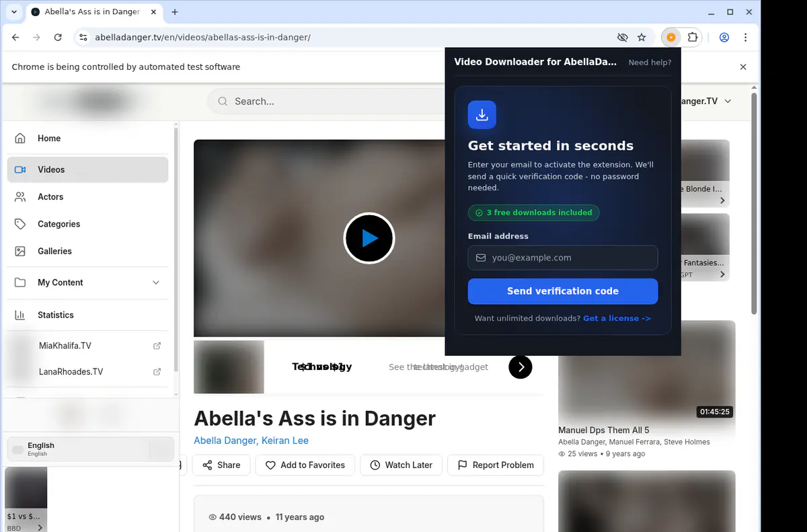Play the main video
Viewport: 807px width, 532px height.
[369, 238]
